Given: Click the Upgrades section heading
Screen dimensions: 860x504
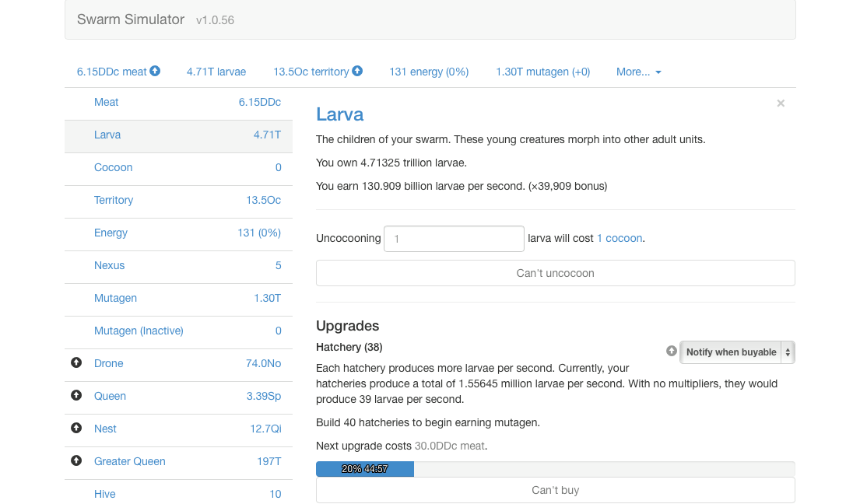Looking at the screenshot, I should point(347,326).
